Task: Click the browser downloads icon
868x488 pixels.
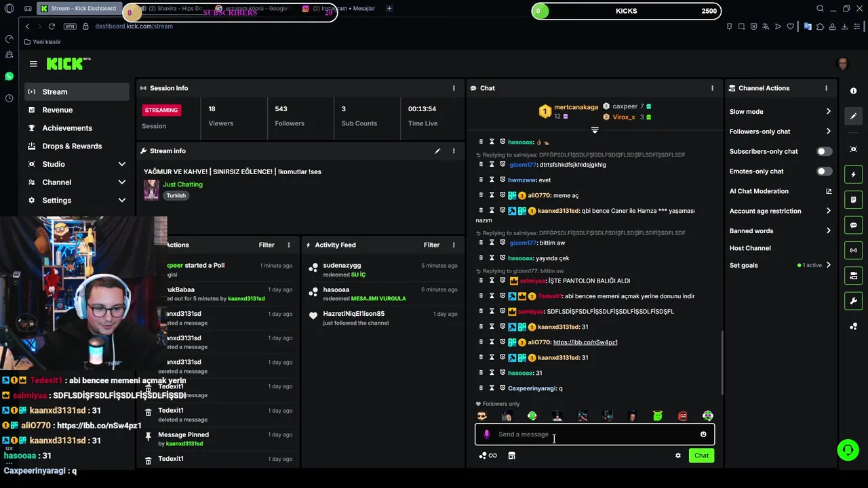Action: tap(844, 26)
